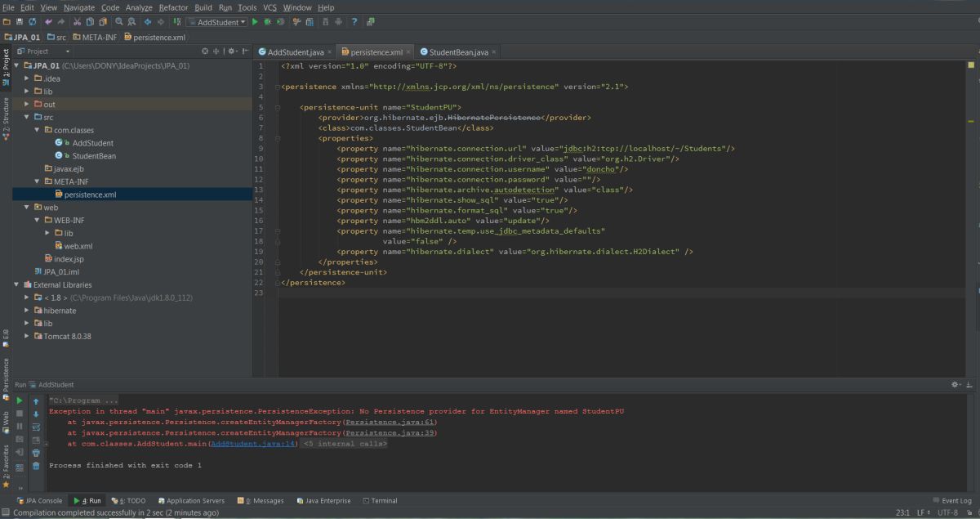Toggle soft-wrap icon in Run console
The width and height of the screenshot is (980, 519).
[36, 427]
